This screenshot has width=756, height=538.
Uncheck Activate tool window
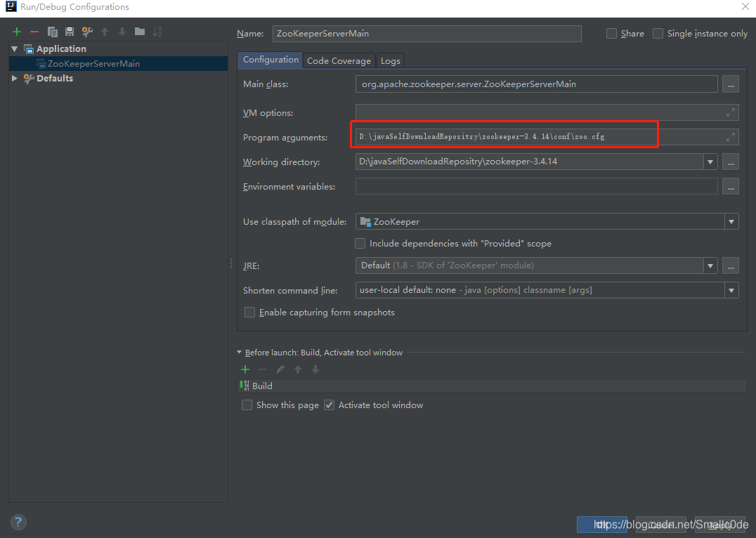[330, 405]
